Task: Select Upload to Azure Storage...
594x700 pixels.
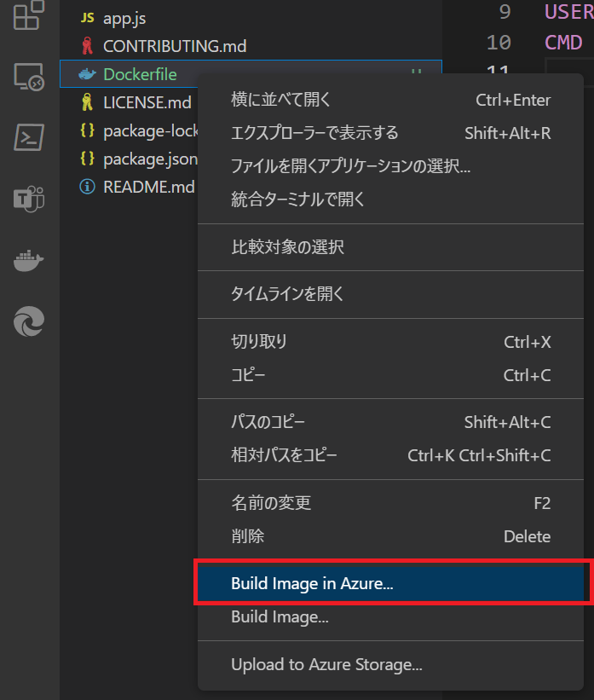Action: click(390, 664)
